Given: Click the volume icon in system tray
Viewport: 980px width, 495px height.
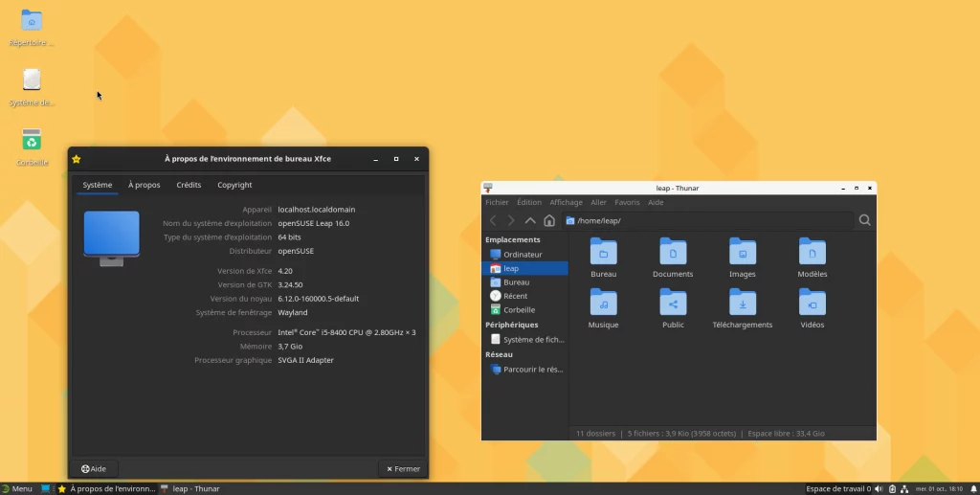Looking at the screenshot, I should click(x=879, y=488).
